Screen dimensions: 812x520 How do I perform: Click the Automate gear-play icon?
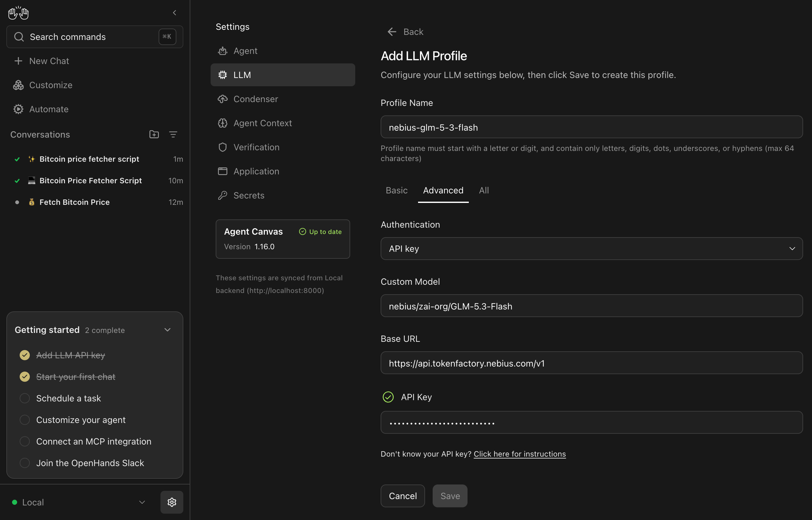pos(18,109)
